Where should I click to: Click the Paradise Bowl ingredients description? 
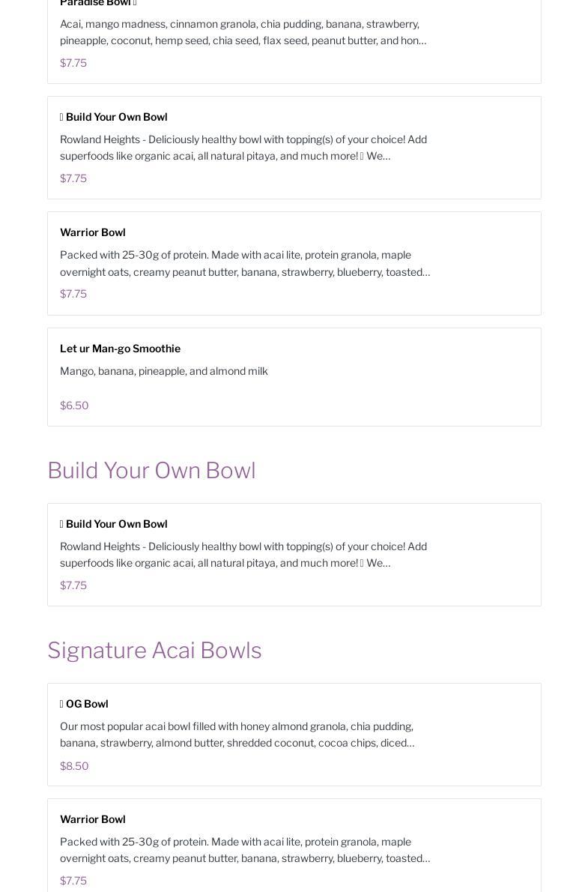(243, 32)
